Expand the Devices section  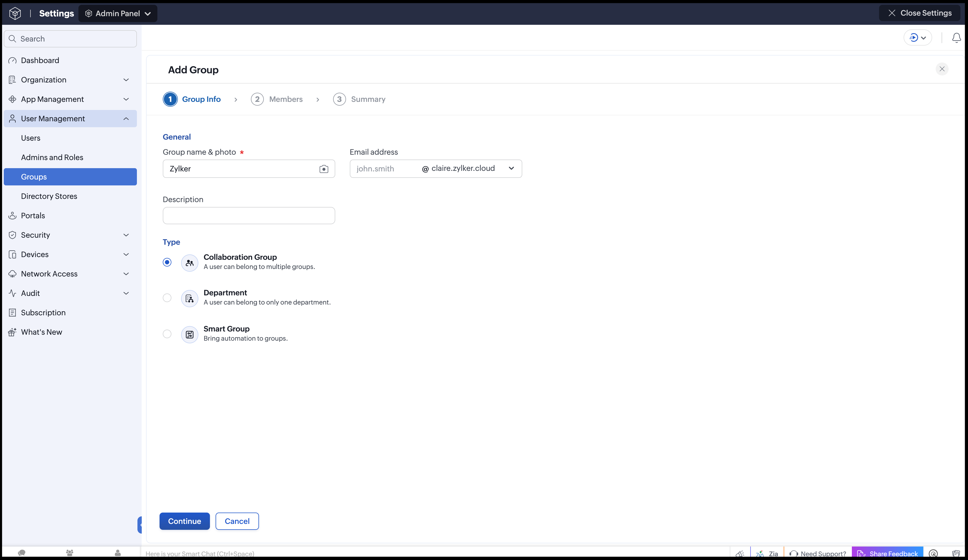(70, 254)
